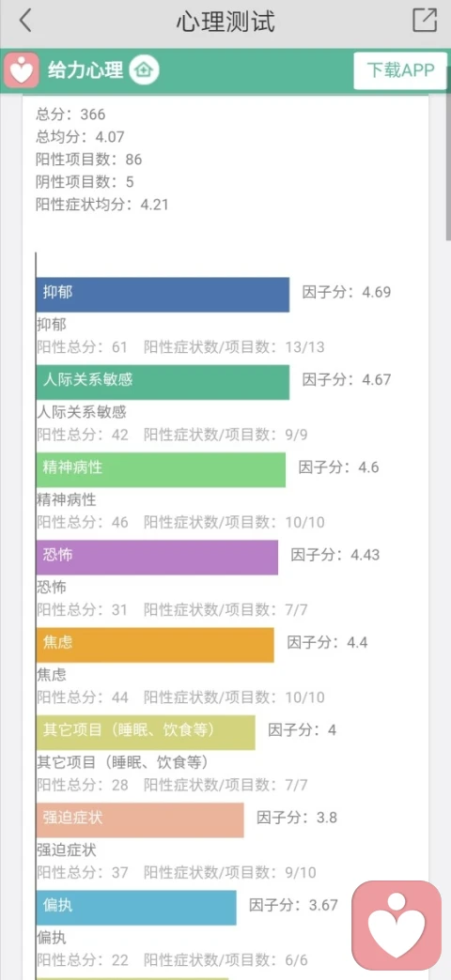This screenshot has width=451, height=980.
Task: Tap the pink heart app logo
Action: 22,70
